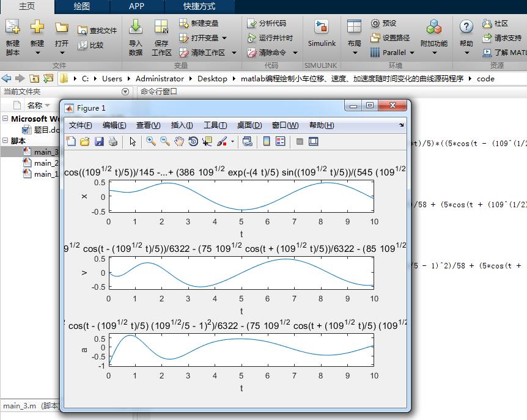This screenshot has width=527, height=420.
Task: Select Edit Plot arrow tool in Figure
Action: (133, 141)
